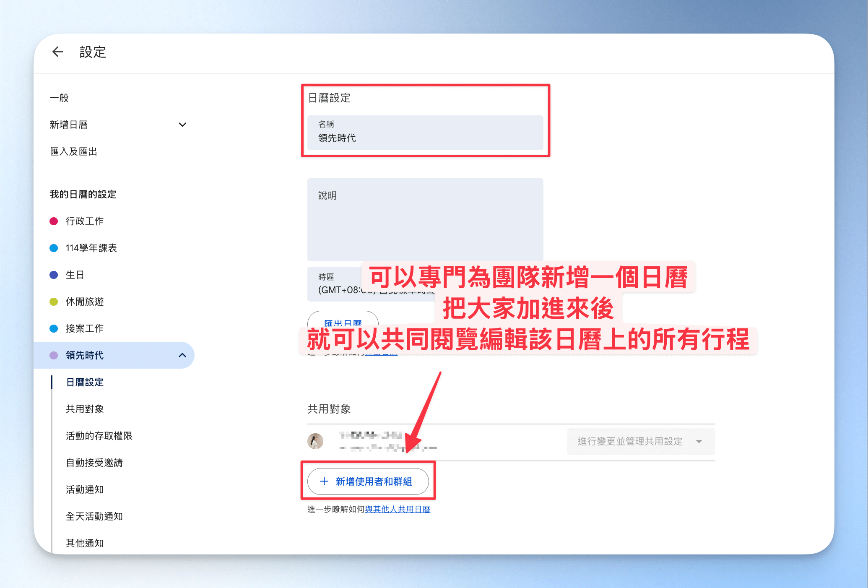The image size is (868, 588).
Task: Select 自動接受邀請 in the submenu
Action: coord(94,463)
